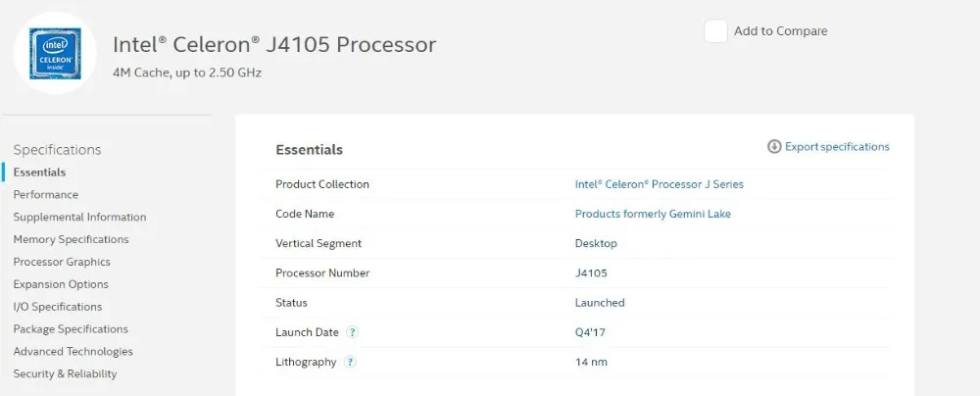The width and height of the screenshot is (980, 396).
Task: Go to Performance section in sidebar
Action: tap(46, 195)
